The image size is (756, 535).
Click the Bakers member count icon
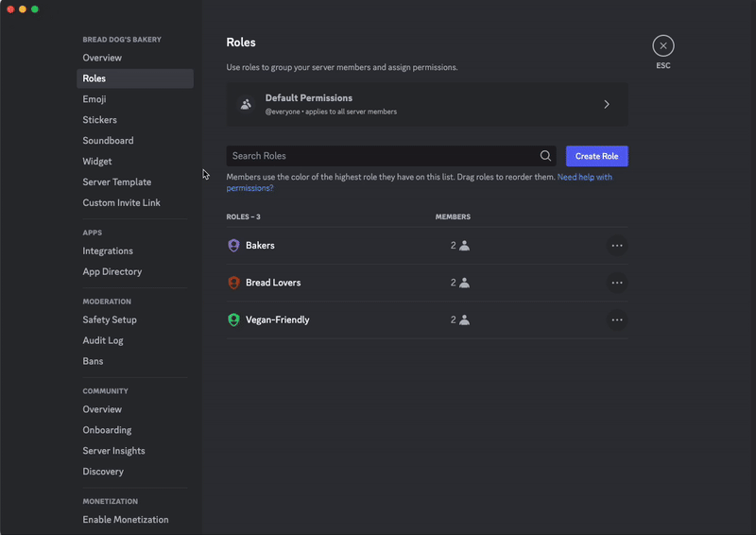click(464, 246)
